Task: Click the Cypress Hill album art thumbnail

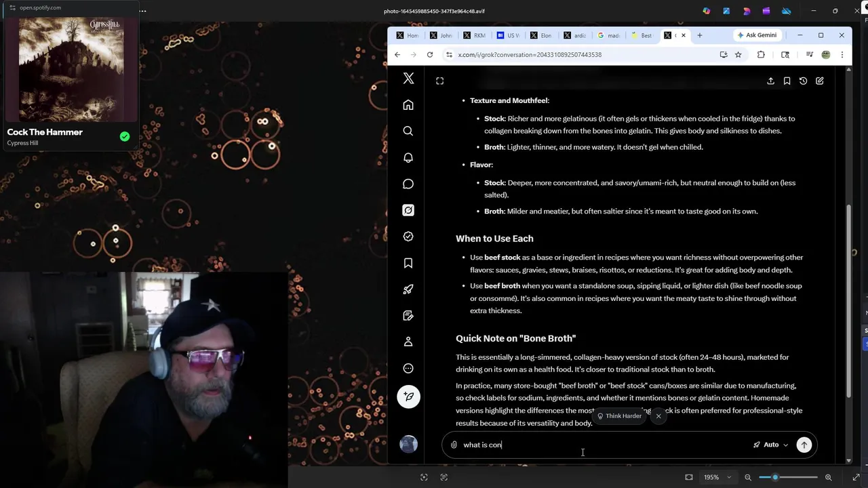Action: 71,69
